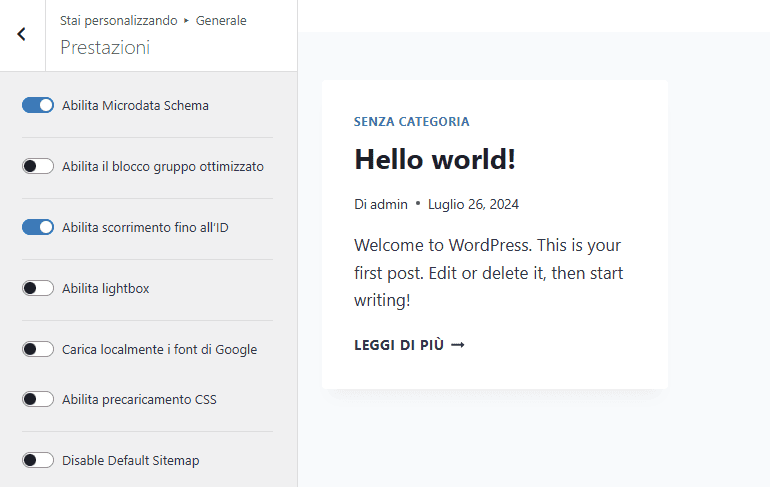Toggle Abilita precaricamento CSS on
This screenshot has width=770, height=487.
[38, 399]
